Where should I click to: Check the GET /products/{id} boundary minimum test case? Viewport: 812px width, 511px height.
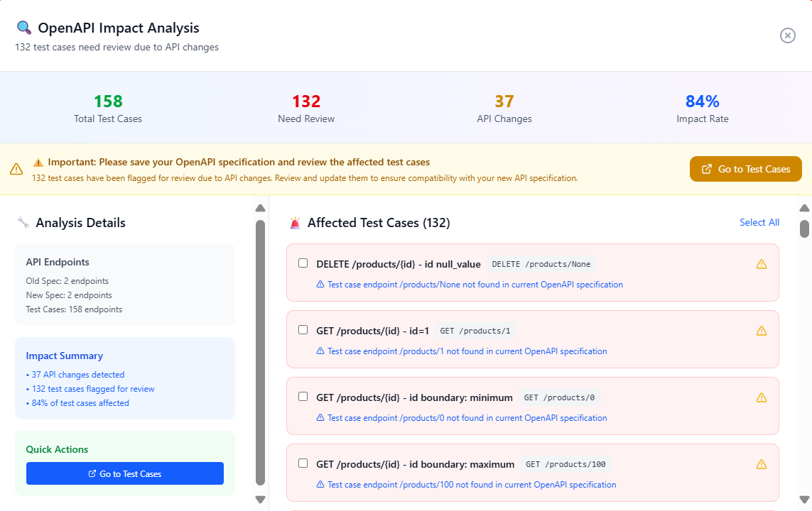(x=303, y=396)
